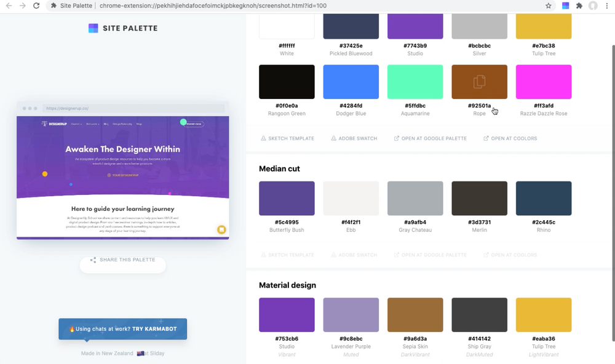Open the Chrome three-dot menu
The height and width of the screenshot is (364, 615).
pyautogui.click(x=608, y=6)
